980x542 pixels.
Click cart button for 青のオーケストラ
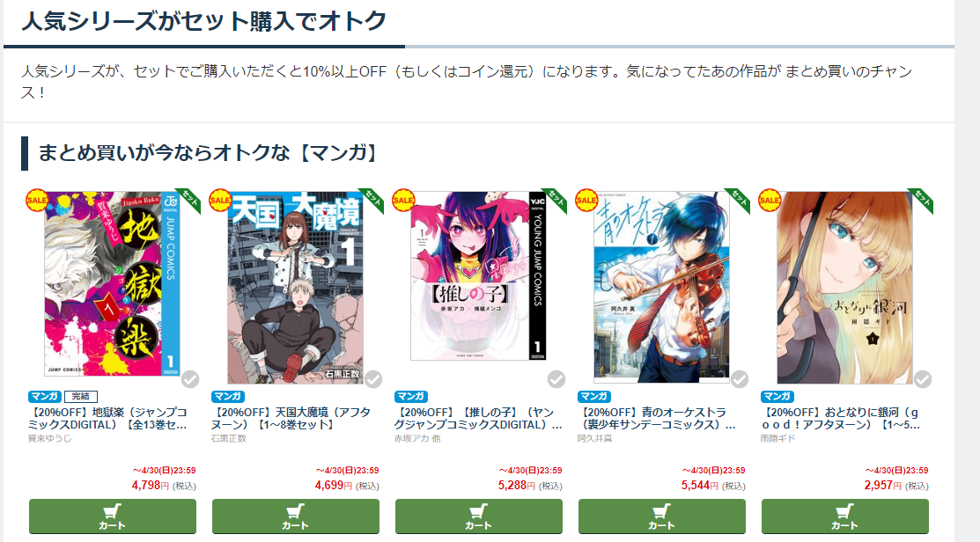click(662, 517)
